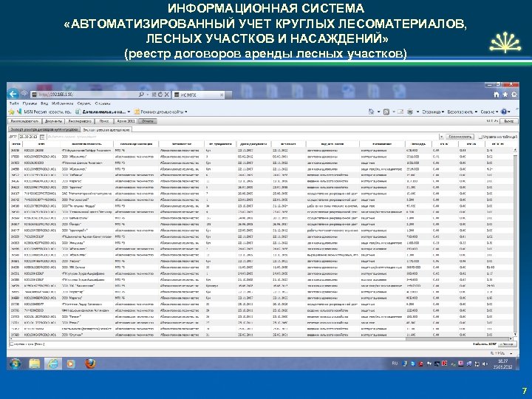Open Favorites via the star icon at top right

click(x=505, y=95)
